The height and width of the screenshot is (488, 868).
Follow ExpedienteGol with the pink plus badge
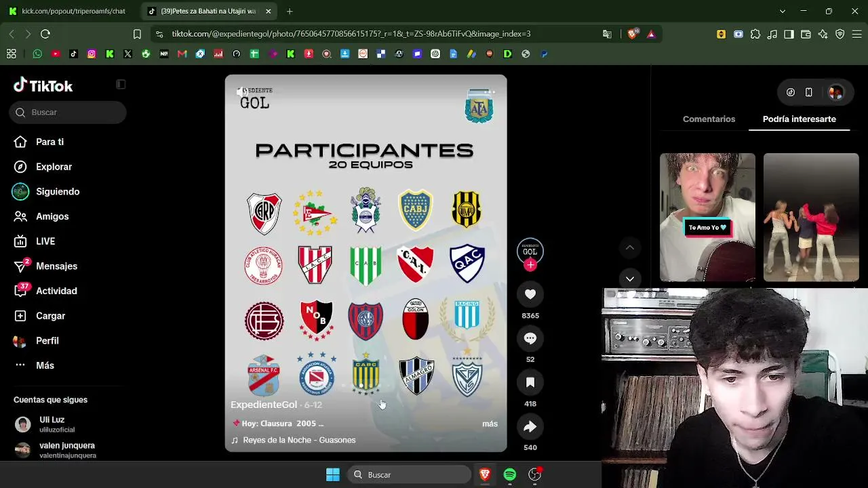pyautogui.click(x=530, y=265)
